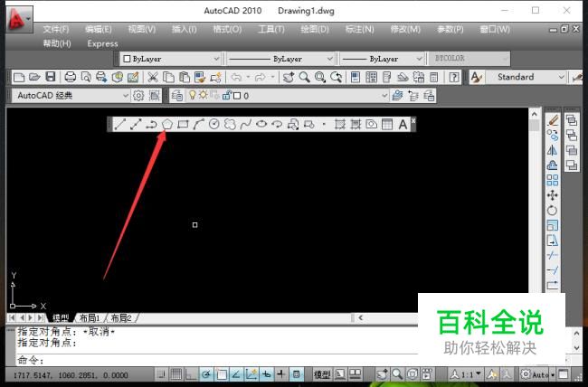Select the Circle tool
This screenshot has height=387, width=588.
tap(214, 124)
